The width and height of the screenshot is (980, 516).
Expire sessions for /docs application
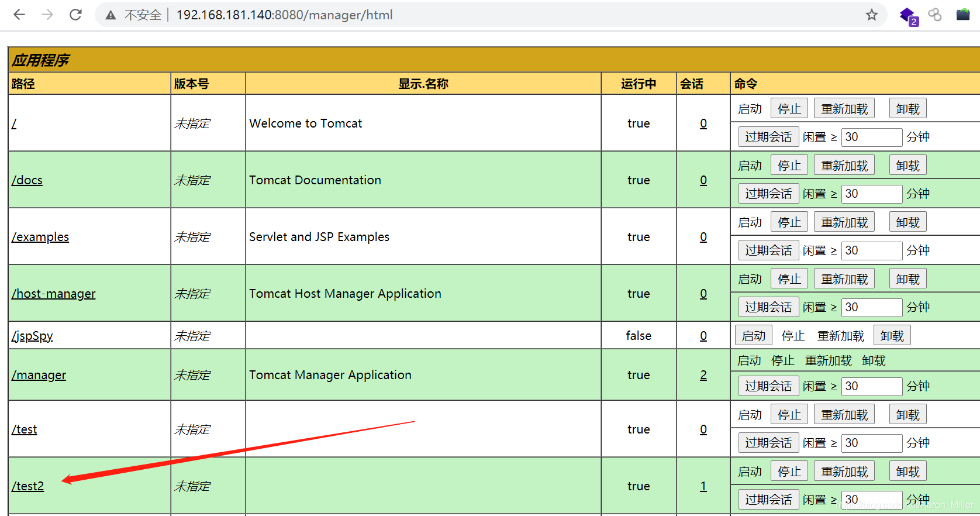768,194
